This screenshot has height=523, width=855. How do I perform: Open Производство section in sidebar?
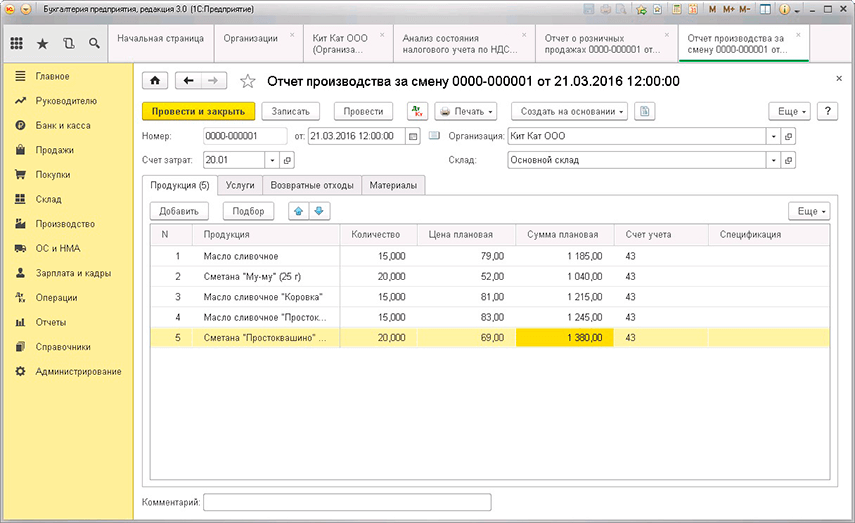point(65,224)
